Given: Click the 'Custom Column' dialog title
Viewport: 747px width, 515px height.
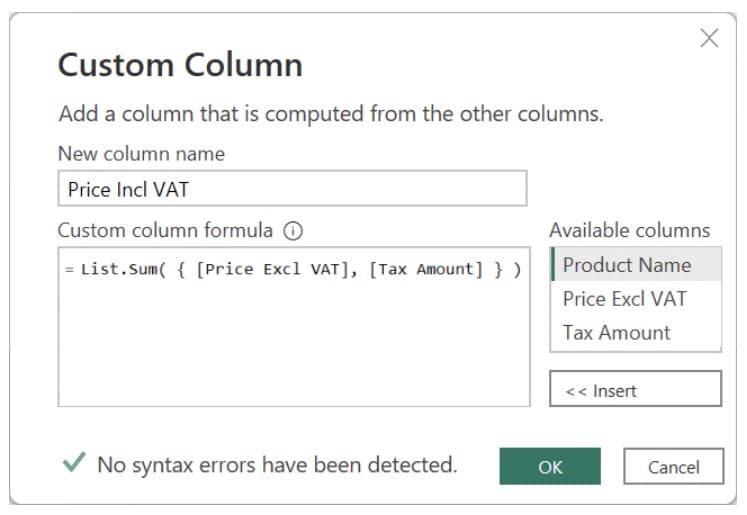Looking at the screenshot, I should [180, 65].
